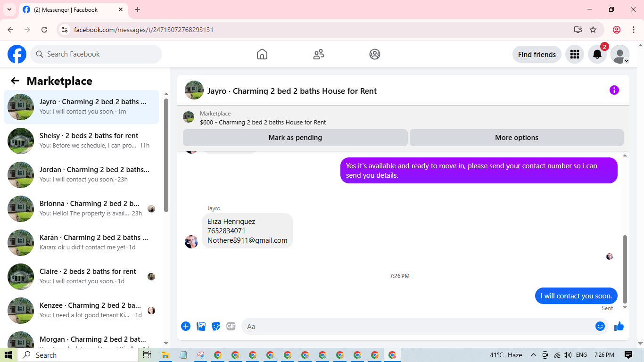
Task: Open the Claire 2 beds 2 baths conversation
Action: coord(81,277)
